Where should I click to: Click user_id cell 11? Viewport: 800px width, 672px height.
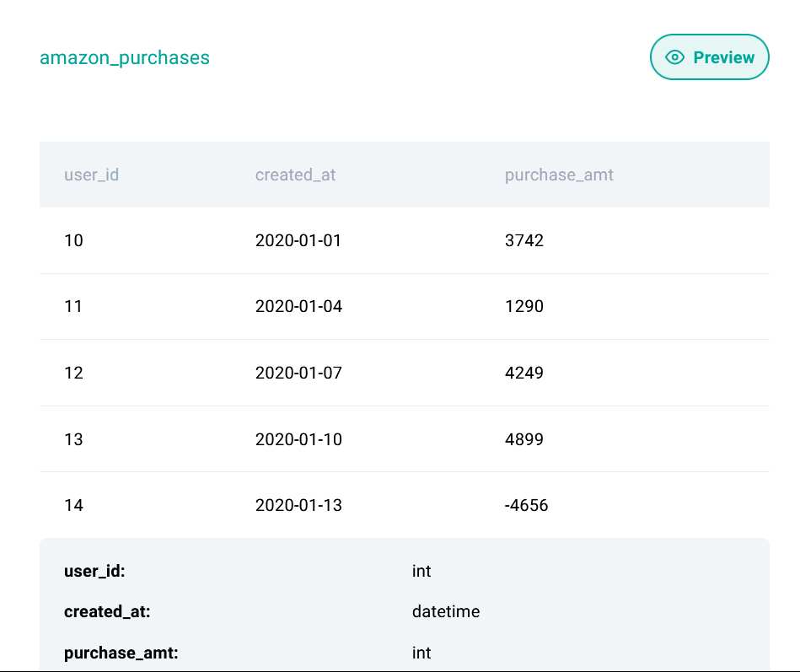(x=73, y=306)
